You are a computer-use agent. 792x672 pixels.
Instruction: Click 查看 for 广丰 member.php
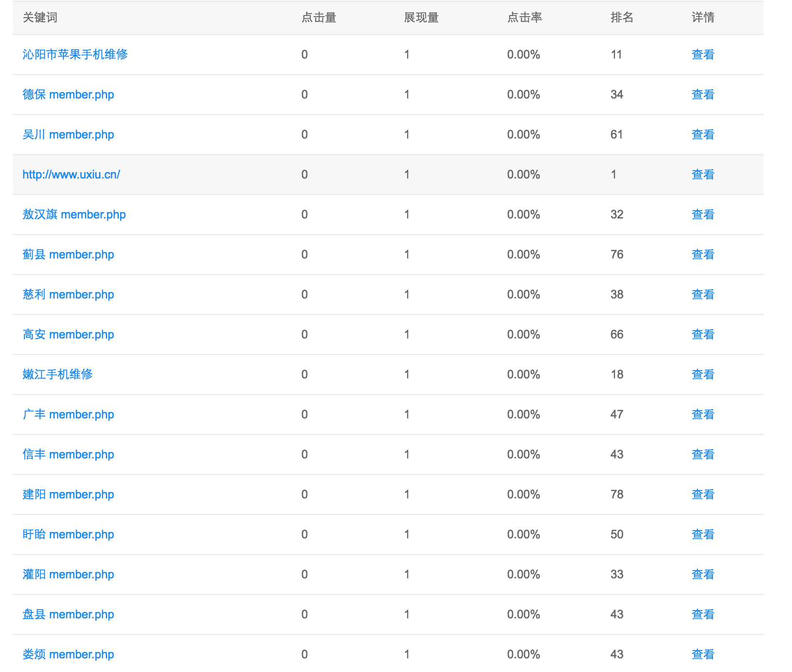(703, 415)
